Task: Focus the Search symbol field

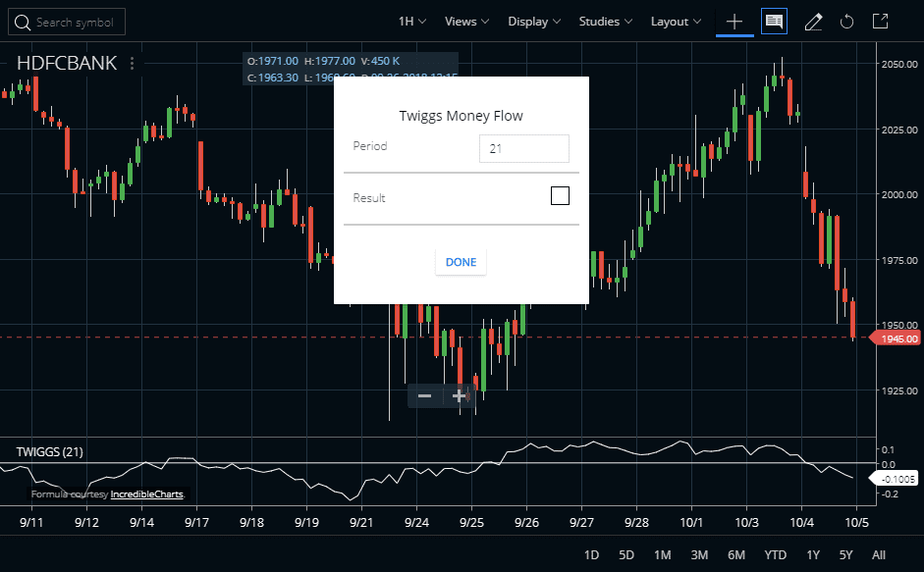Action: click(x=67, y=23)
